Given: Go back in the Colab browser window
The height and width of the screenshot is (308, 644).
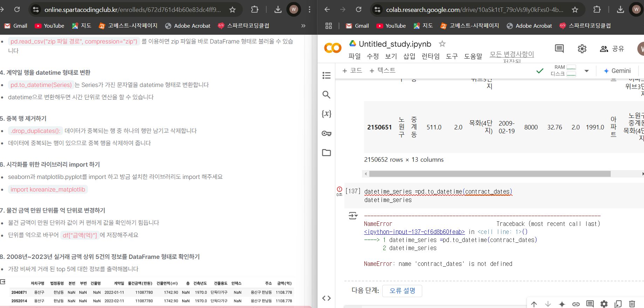Looking at the screenshot, I should 327,9.
